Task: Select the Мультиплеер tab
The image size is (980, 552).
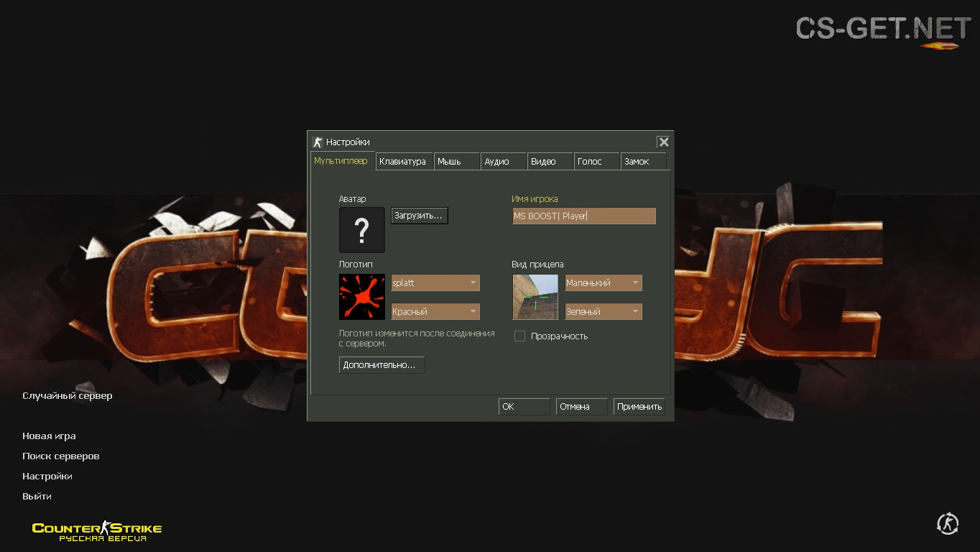Action: pos(343,161)
